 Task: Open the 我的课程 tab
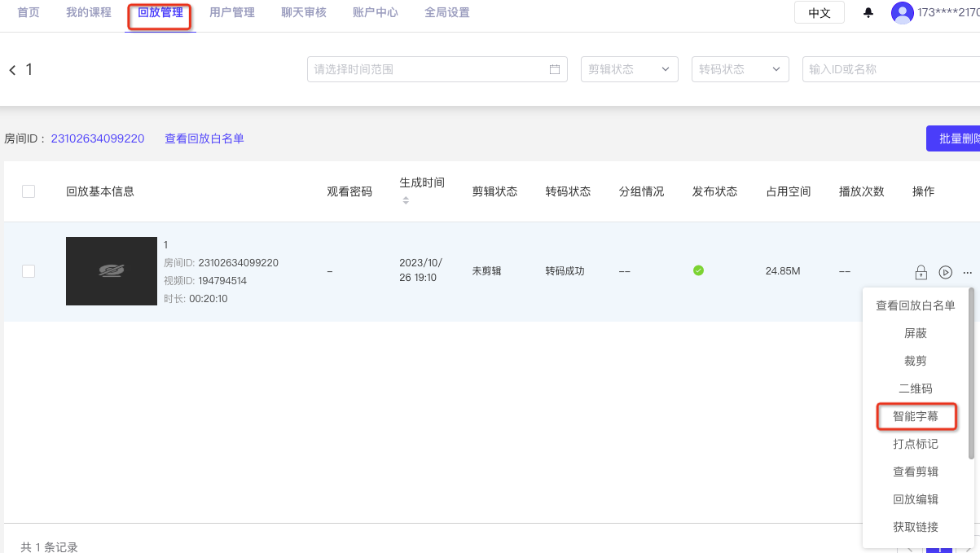coord(89,13)
